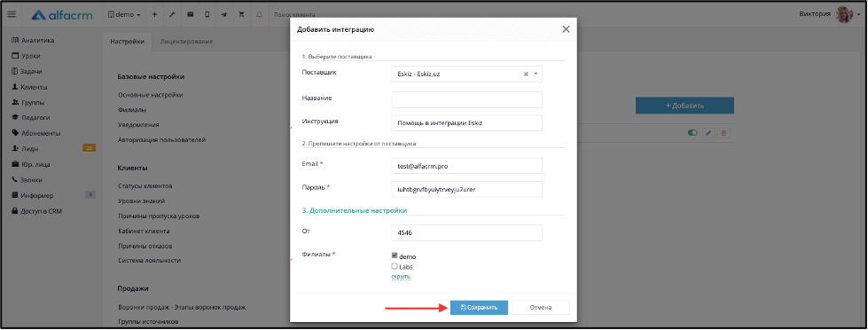Clear the Eskiz supplier selection

(526, 75)
